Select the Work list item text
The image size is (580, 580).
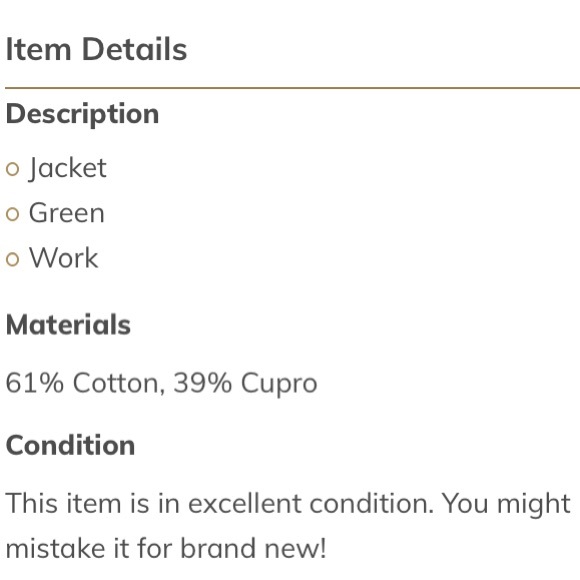64,257
